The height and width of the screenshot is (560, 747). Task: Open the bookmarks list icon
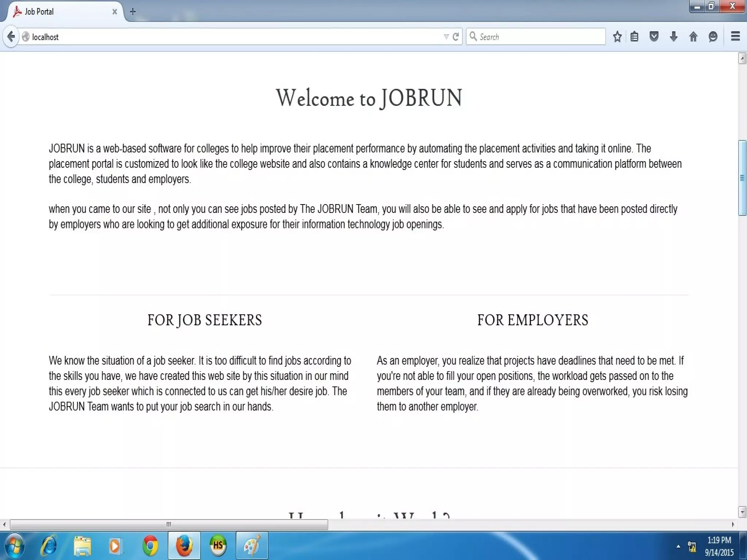pos(635,37)
